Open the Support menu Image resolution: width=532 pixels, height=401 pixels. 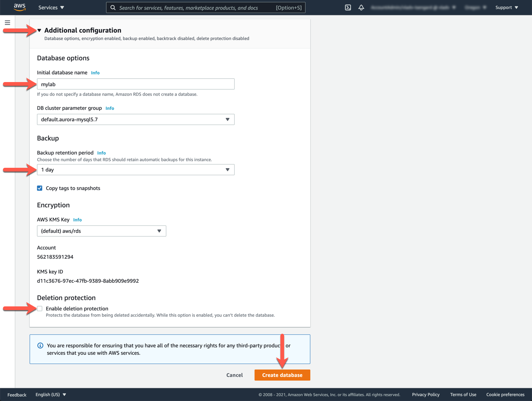pos(507,7)
